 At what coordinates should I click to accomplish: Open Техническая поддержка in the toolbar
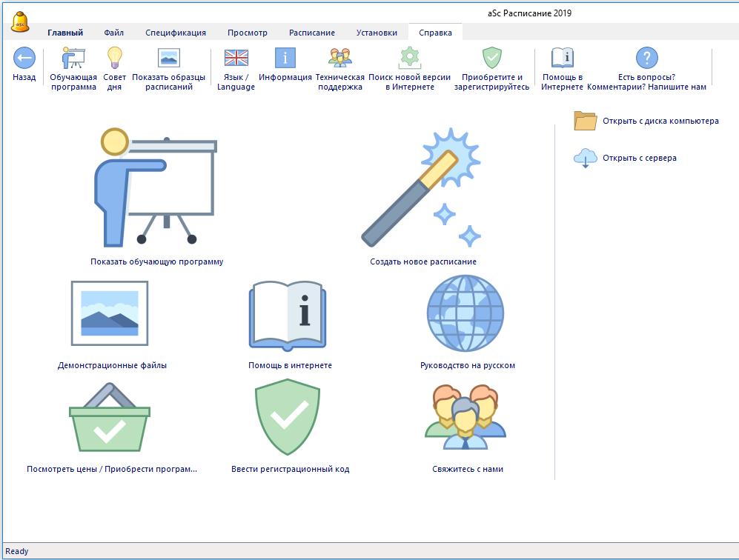(339, 58)
